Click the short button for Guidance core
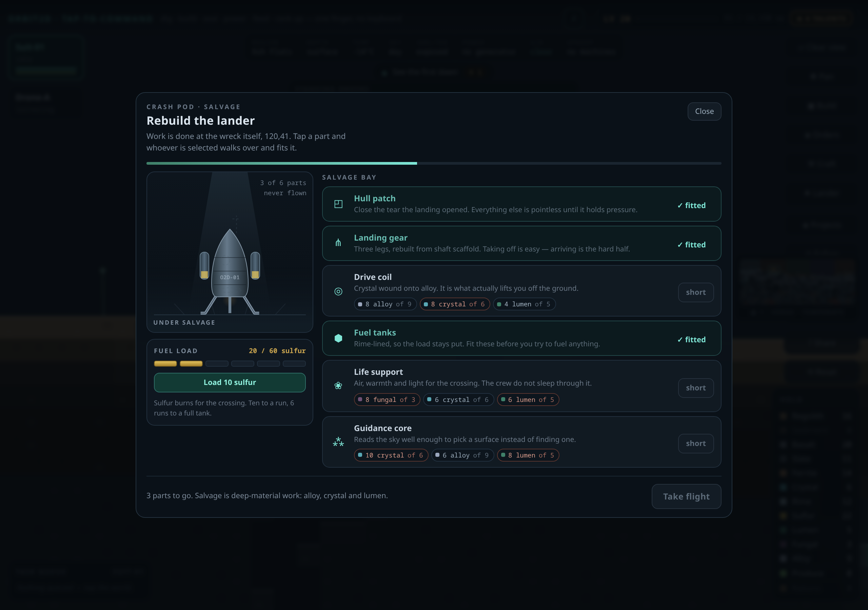This screenshot has width=868, height=610. 696,443
